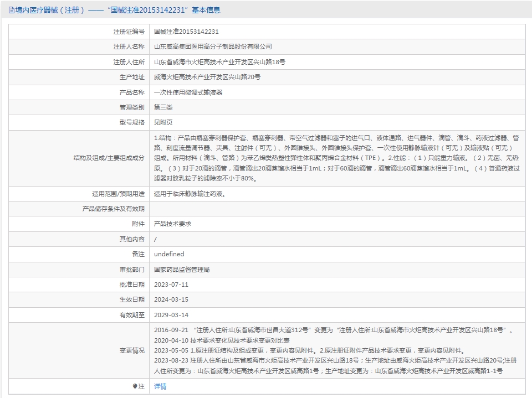Click the 注册人住所 label

129,62
